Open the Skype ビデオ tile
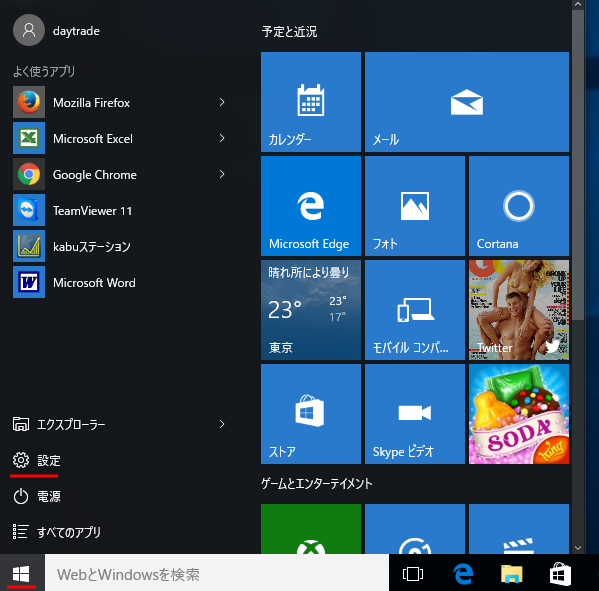The image size is (599, 591). pyautogui.click(x=414, y=414)
